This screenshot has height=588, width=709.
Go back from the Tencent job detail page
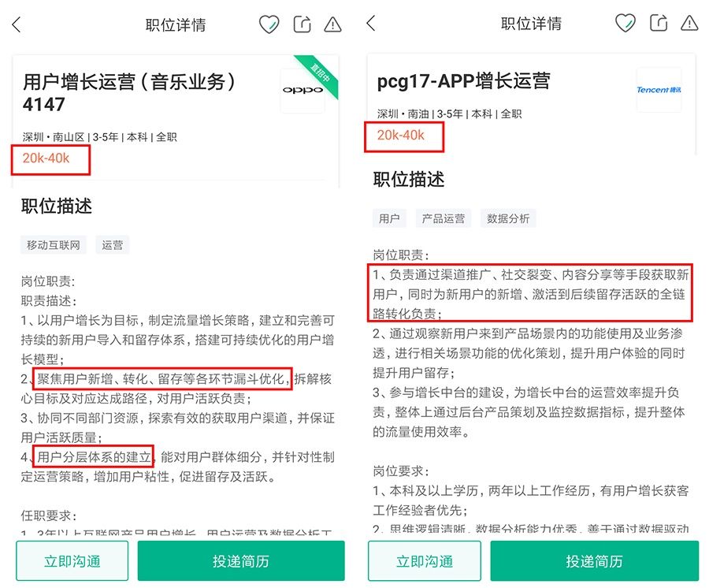tap(371, 23)
